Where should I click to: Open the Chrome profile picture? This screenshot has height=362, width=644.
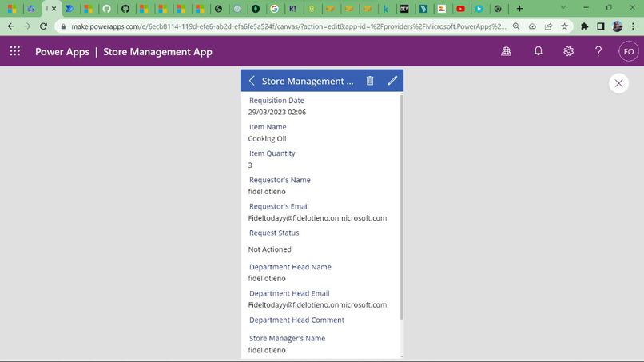(617, 26)
